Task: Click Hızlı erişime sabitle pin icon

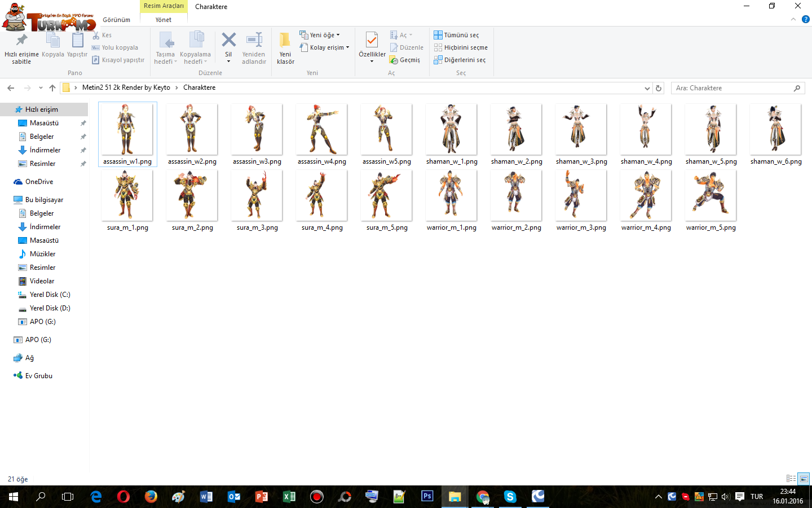Action: coord(21,40)
